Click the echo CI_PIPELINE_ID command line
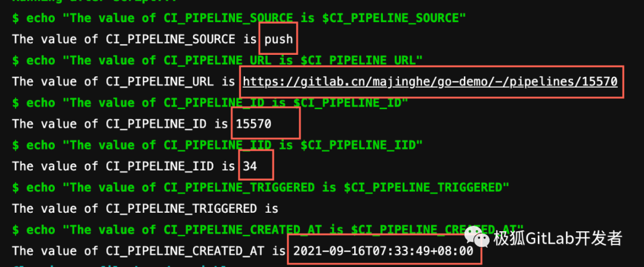Viewport: 644px width, 267px height. (x=210, y=103)
